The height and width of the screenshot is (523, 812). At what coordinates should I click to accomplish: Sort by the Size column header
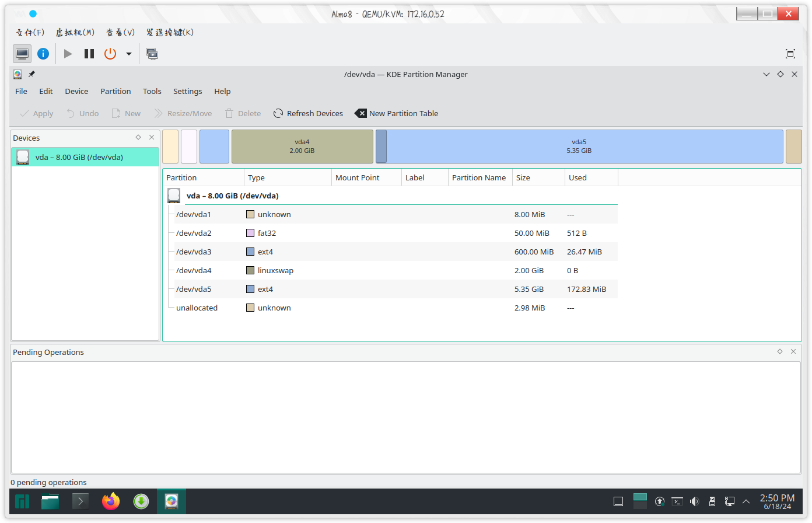click(x=538, y=177)
